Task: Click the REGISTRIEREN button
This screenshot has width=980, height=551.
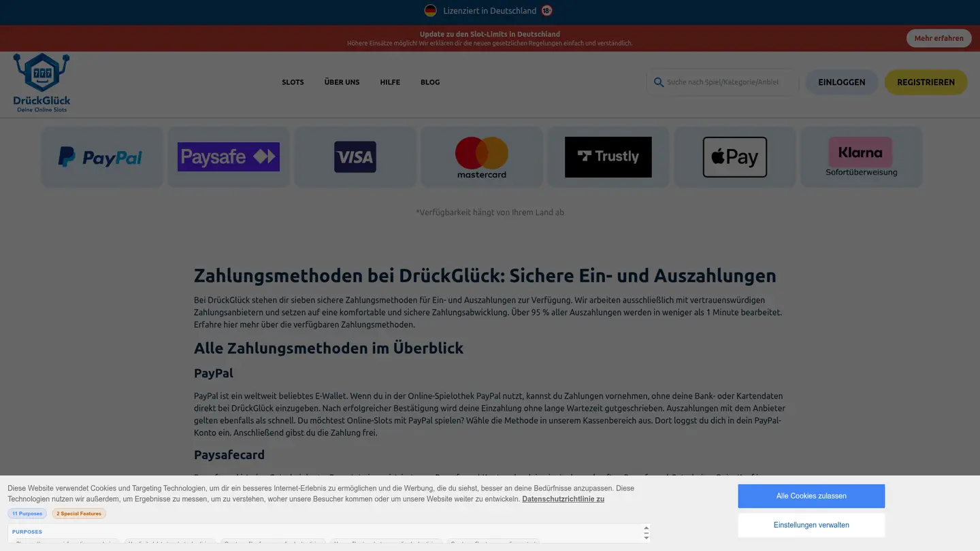Action: click(926, 82)
